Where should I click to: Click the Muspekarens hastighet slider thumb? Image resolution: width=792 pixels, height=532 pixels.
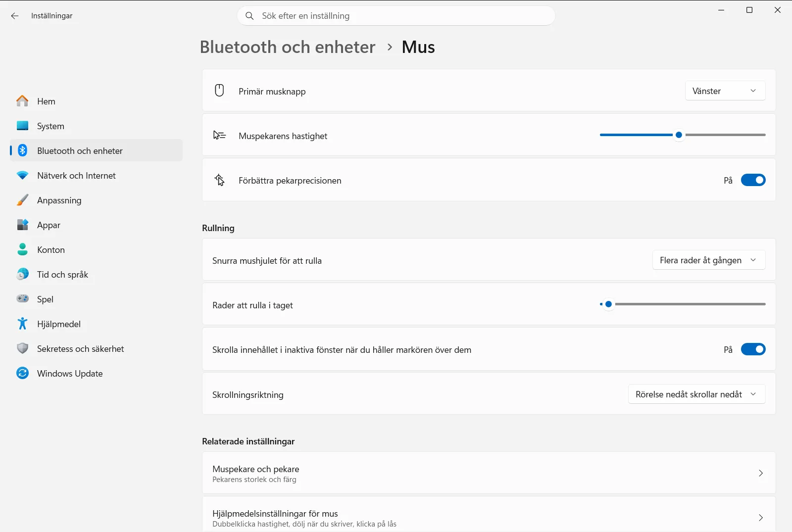[679, 135]
